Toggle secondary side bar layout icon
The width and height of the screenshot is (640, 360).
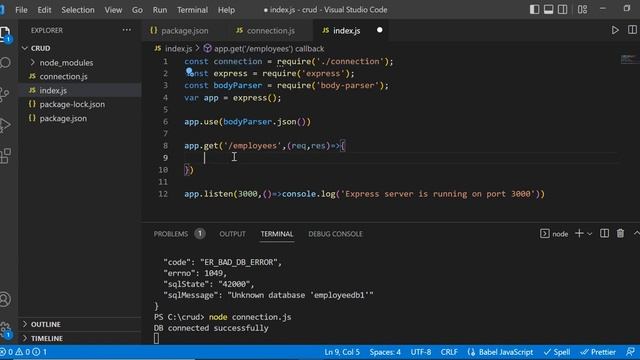[562, 9]
